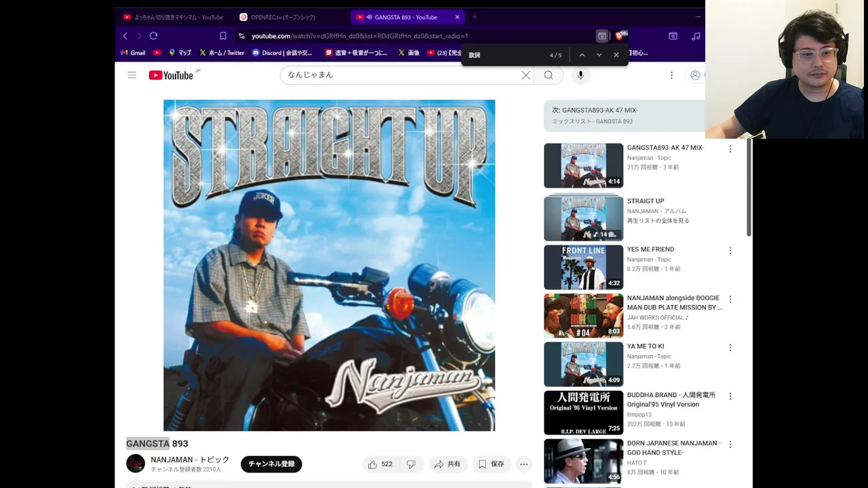Submit search with magnifier button
This screenshot has height=488, width=868.
point(549,75)
